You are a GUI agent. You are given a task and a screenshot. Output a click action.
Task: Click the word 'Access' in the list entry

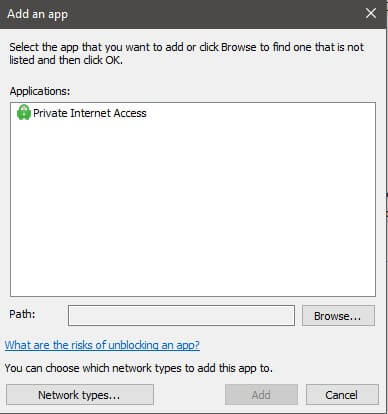(x=130, y=113)
